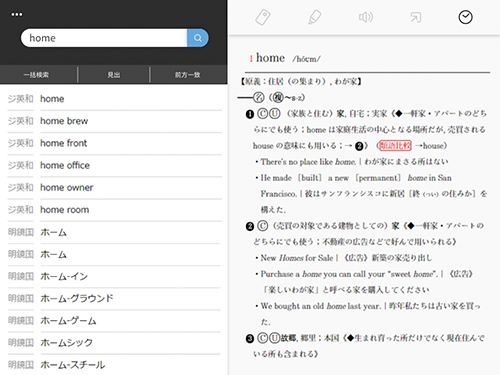The height and width of the screenshot is (375, 500).
Task: Switch to the 一括検索 tab
Action: click(36, 75)
